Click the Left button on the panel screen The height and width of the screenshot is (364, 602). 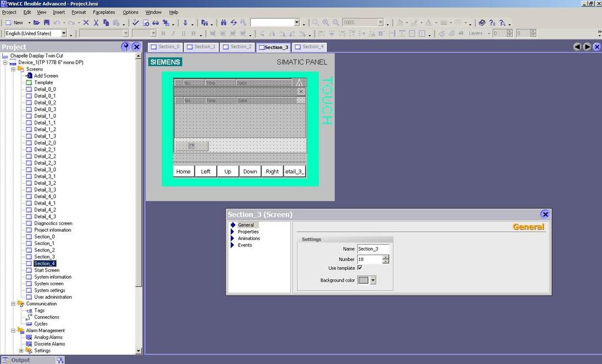pos(205,171)
